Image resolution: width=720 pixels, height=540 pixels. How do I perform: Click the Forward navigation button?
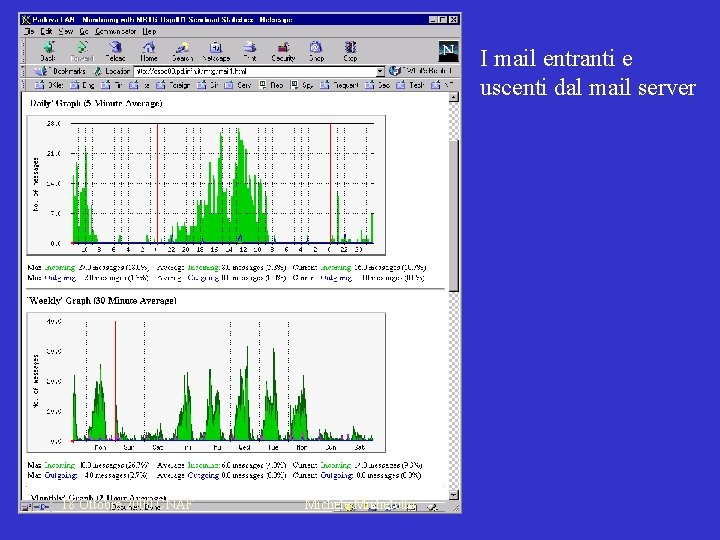(x=82, y=51)
